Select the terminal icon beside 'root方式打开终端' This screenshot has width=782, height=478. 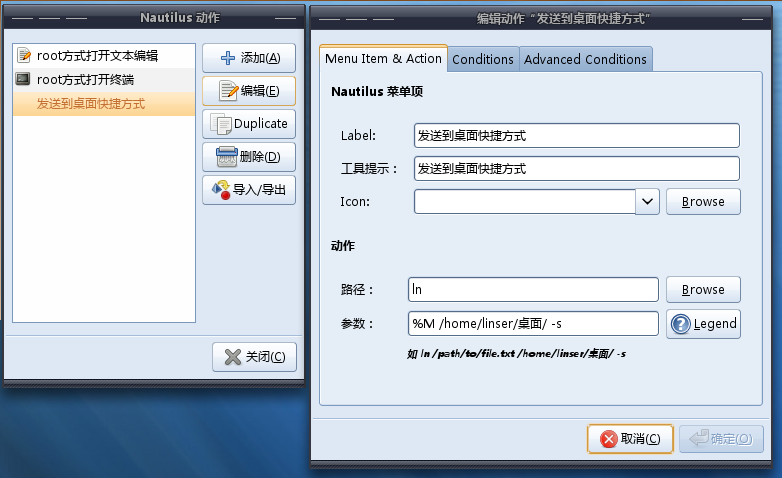click(23, 79)
